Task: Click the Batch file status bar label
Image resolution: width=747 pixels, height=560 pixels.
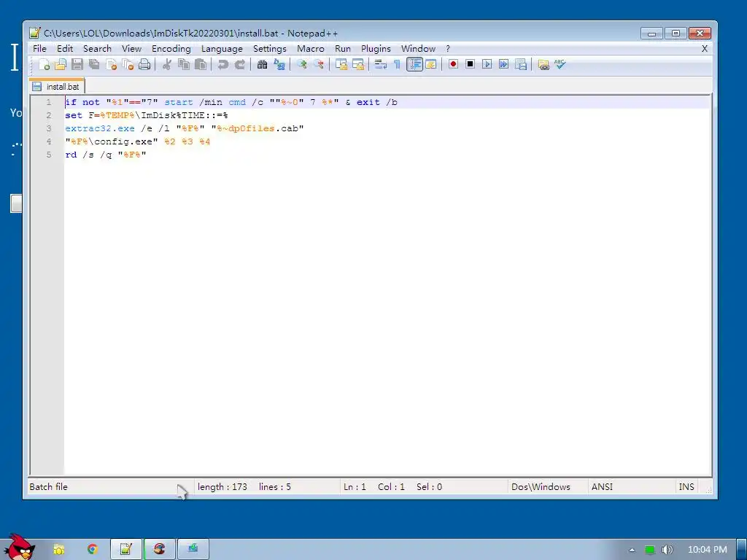Action: point(49,486)
